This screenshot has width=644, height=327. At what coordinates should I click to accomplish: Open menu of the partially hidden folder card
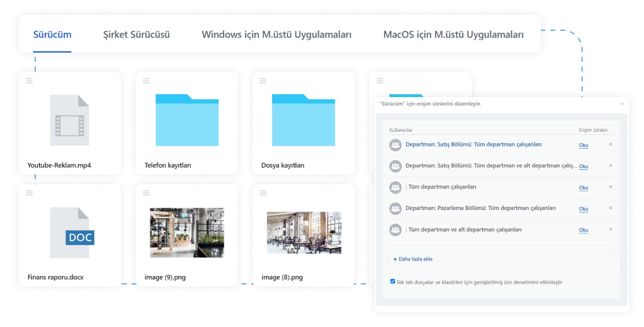[x=380, y=81]
